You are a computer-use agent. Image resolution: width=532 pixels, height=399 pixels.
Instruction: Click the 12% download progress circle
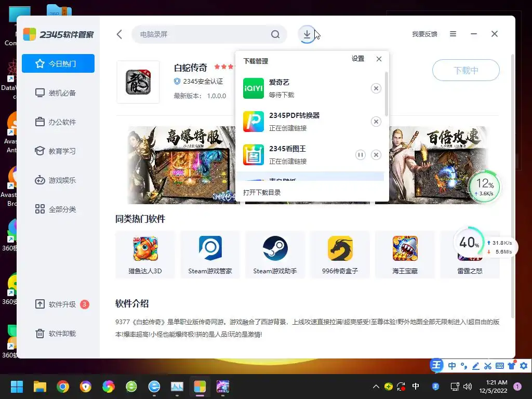pyautogui.click(x=484, y=186)
